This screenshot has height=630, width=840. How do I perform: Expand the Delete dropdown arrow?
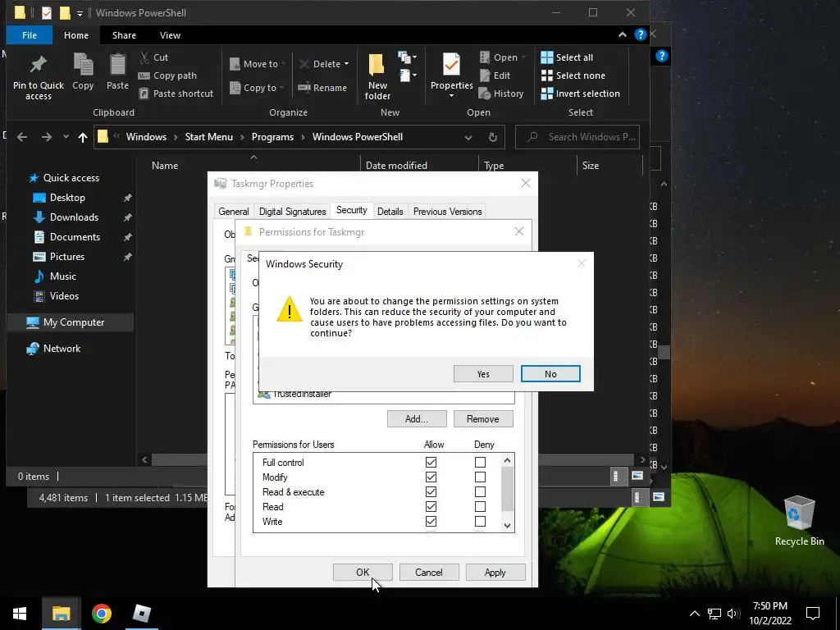(347, 64)
